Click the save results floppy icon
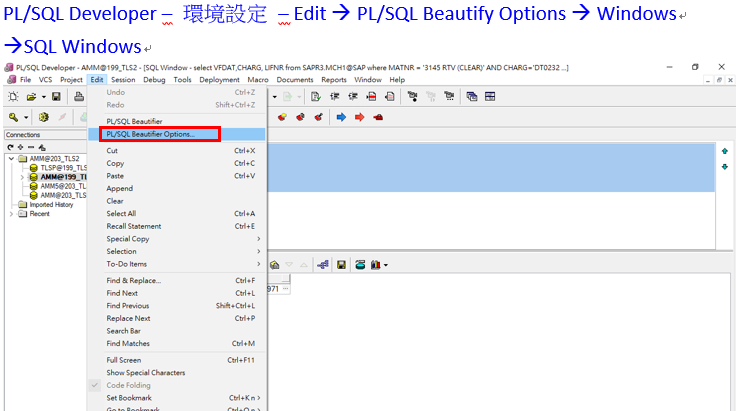The height and width of the screenshot is (411, 740). click(x=341, y=265)
